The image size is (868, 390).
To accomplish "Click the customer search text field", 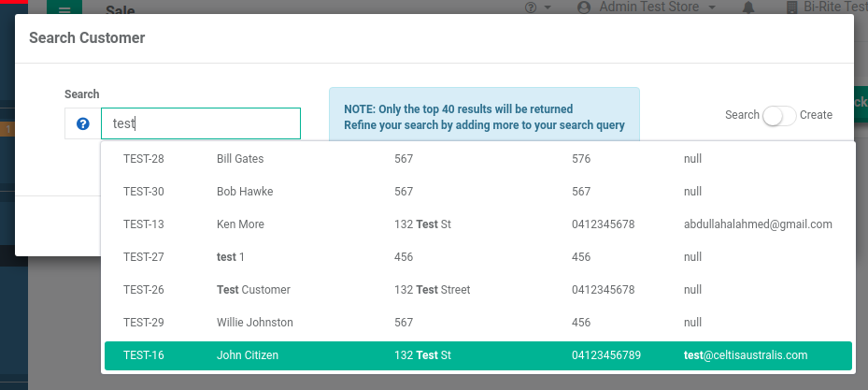I will (x=201, y=123).
